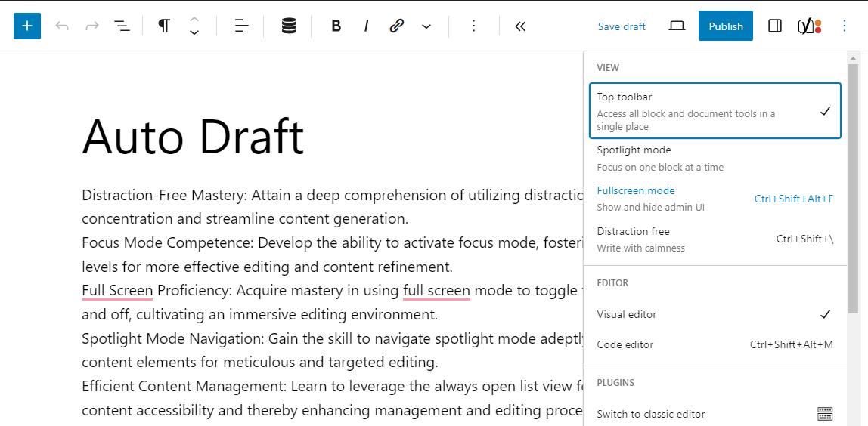Click the preview device laptop icon
This screenshot has width=868, height=426.
point(677,26)
